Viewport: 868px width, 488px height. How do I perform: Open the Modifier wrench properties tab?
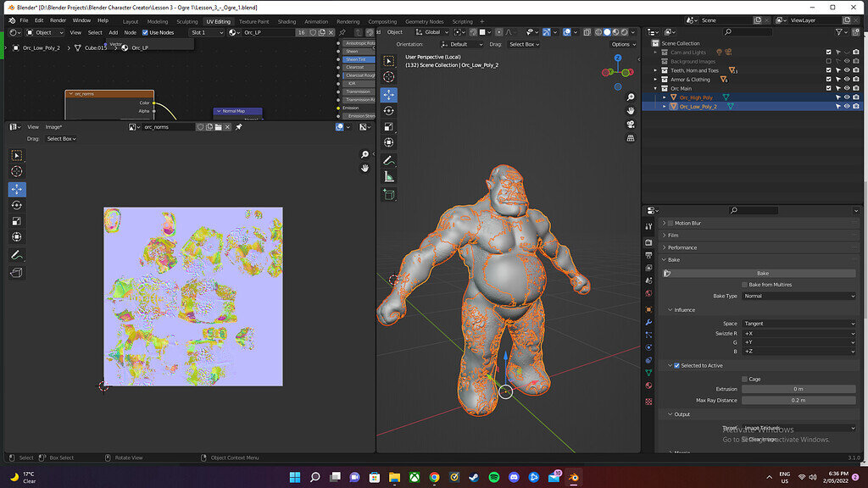pyautogui.click(x=648, y=322)
